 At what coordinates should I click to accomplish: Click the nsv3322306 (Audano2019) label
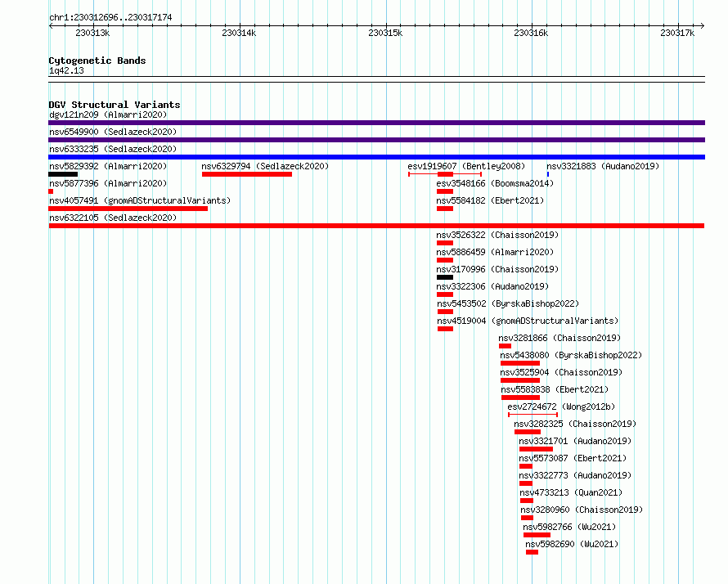[x=492, y=286]
